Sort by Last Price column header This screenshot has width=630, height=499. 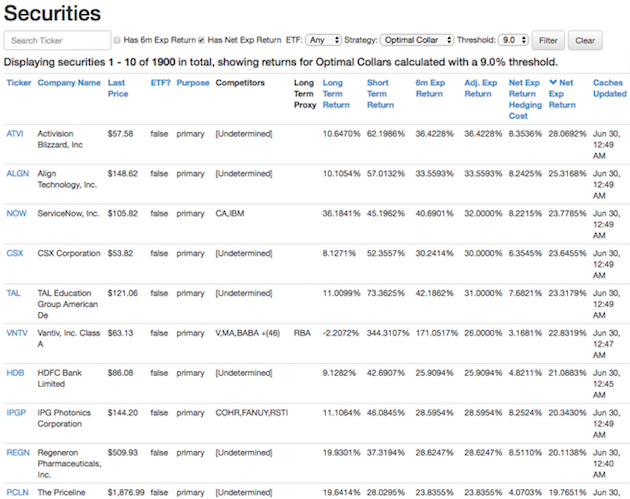(118, 88)
